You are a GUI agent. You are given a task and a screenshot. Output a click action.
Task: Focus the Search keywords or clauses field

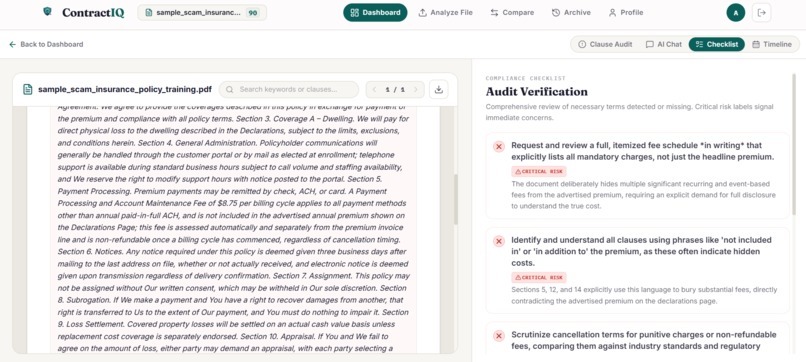[x=289, y=89]
